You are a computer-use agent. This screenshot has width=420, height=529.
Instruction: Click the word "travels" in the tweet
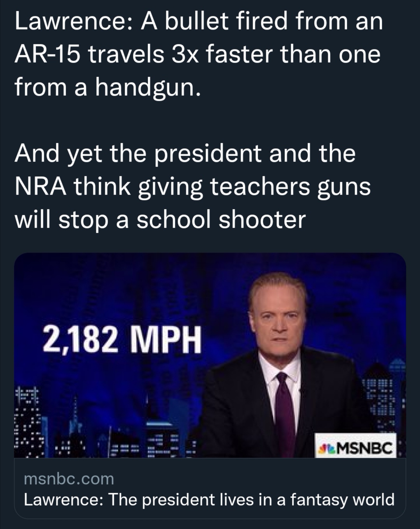coord(126,54)
